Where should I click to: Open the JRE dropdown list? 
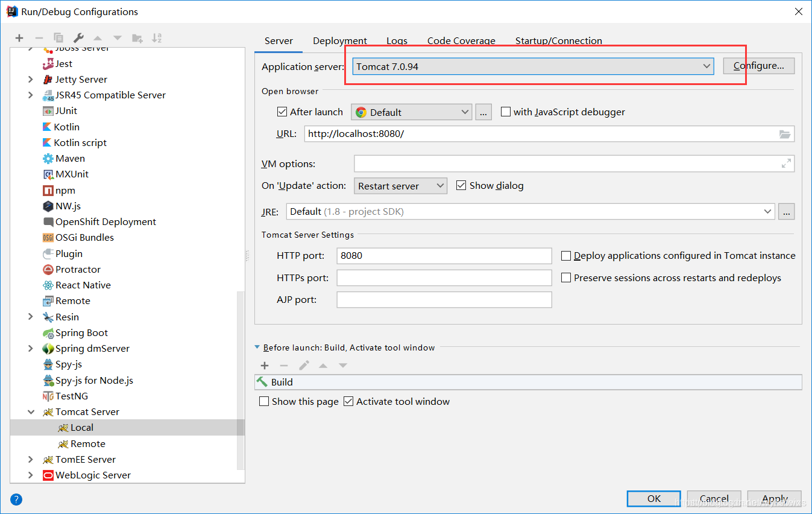[530, 211]
